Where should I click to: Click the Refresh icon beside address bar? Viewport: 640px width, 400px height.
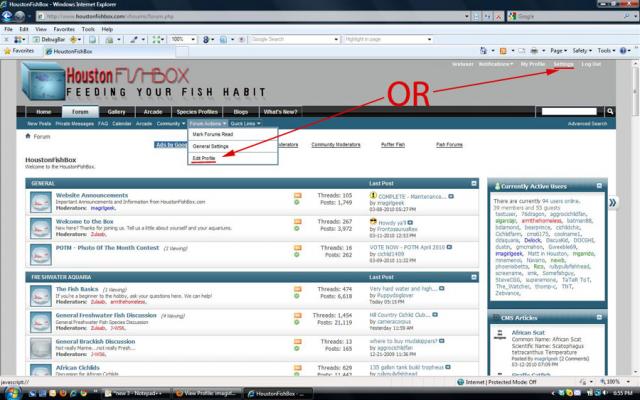(487, 16)
